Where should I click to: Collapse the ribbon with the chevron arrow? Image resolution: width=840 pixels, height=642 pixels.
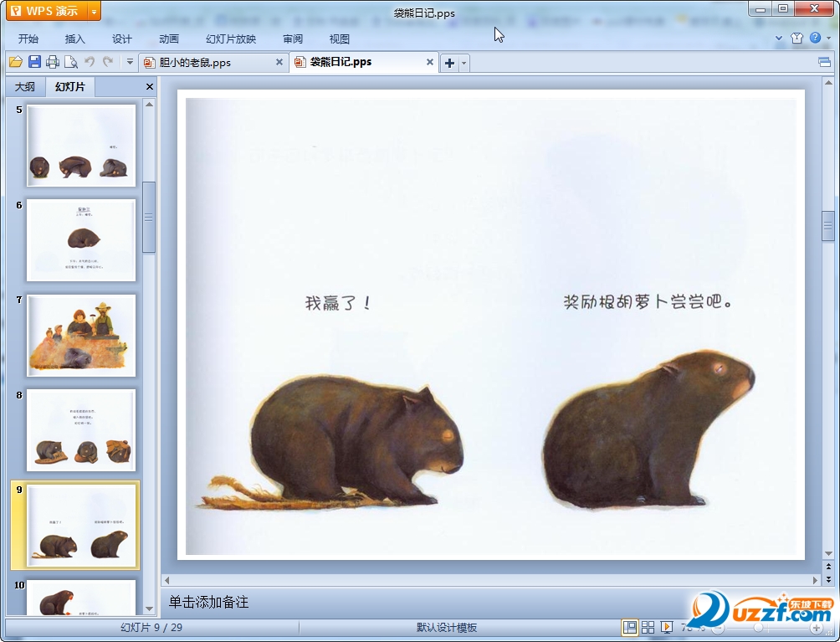779,38
